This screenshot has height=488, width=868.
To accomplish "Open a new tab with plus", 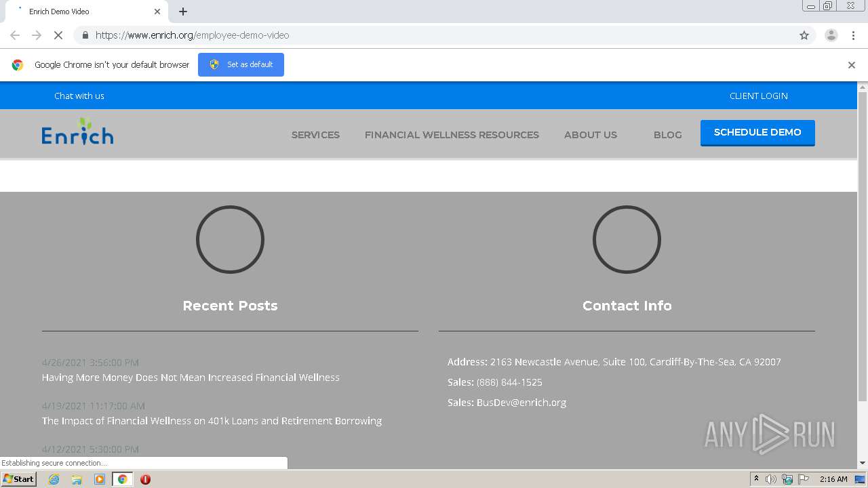I will pos(183,12).
